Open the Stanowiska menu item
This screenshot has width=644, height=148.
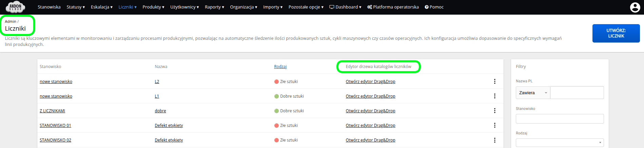click(x=49, y=7)
